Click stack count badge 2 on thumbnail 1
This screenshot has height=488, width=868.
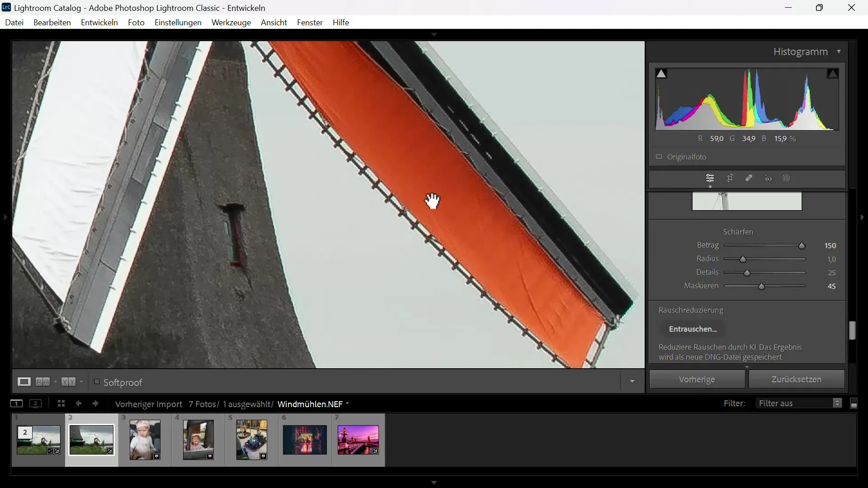[x=25, y=433]
